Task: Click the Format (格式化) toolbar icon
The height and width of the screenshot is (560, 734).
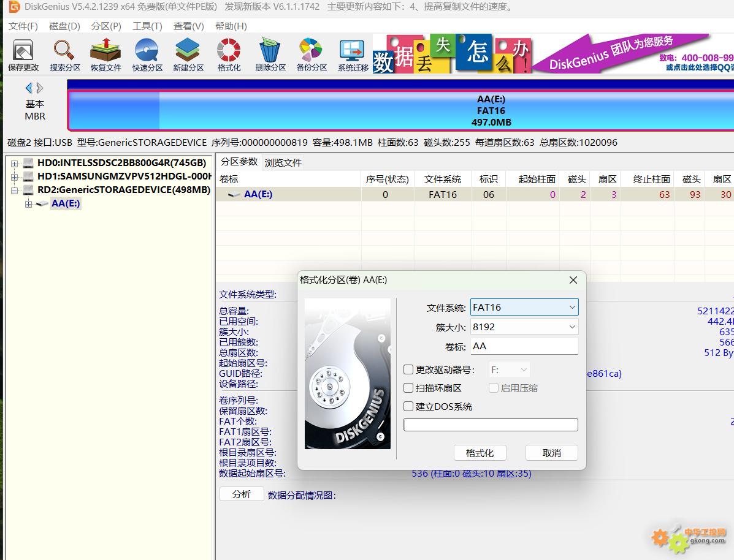Action: [229, 55]
